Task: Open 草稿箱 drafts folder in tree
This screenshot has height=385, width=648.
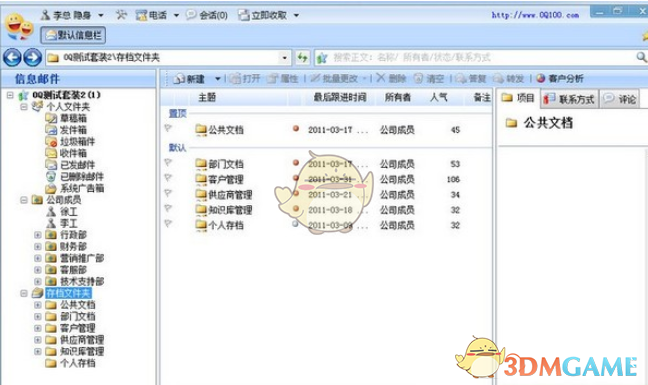Action: pos(67,119)
